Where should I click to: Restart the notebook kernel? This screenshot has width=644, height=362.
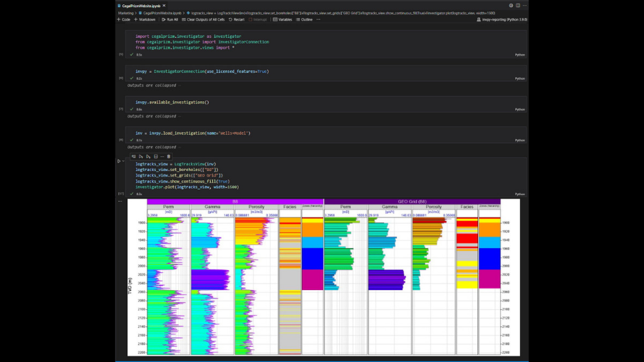pos(237,19)
